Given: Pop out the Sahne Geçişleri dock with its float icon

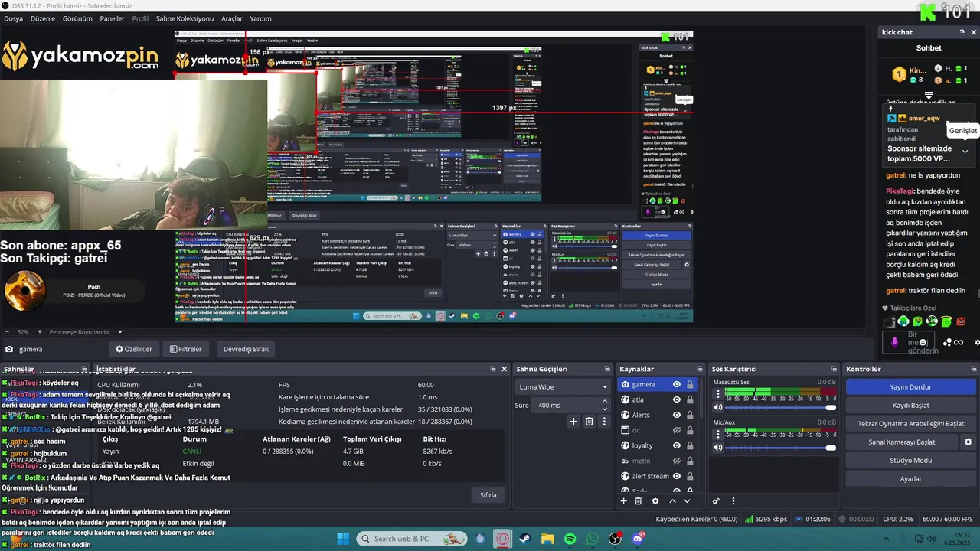Looking at the screenshot, I should point(607,369).
